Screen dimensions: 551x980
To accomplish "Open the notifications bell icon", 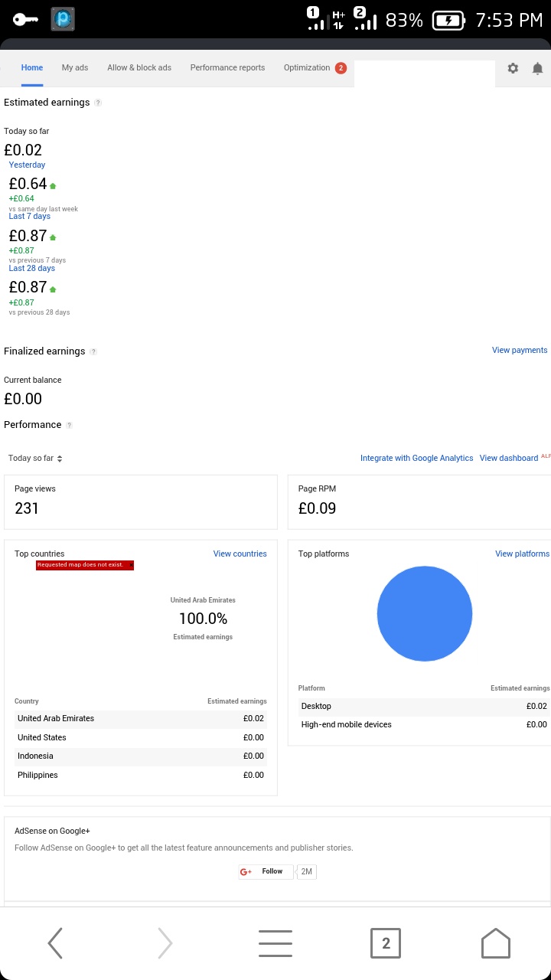I will click(537, 68).
